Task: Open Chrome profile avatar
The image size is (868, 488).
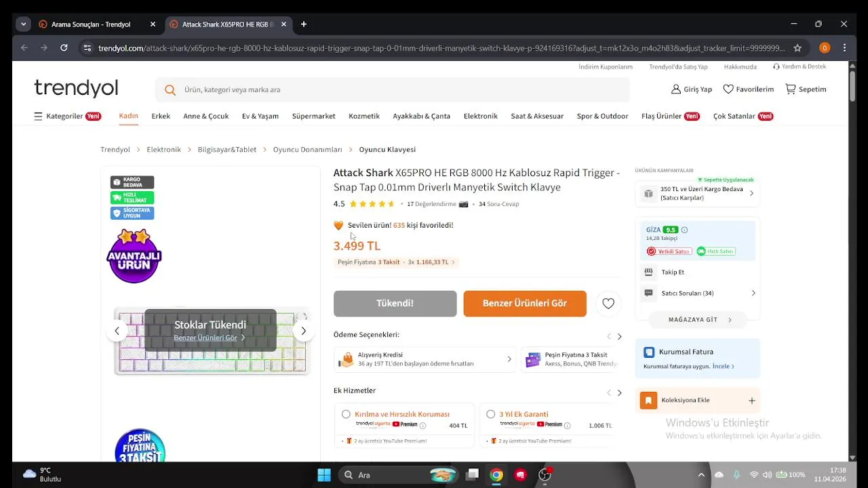Action: point(825,48)
